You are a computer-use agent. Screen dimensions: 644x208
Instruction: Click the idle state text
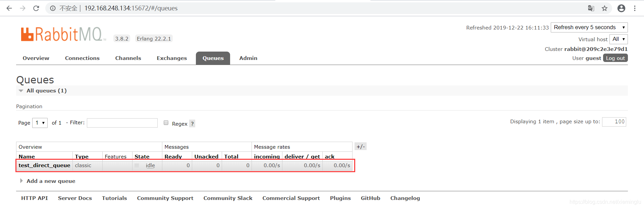point(150,165)
